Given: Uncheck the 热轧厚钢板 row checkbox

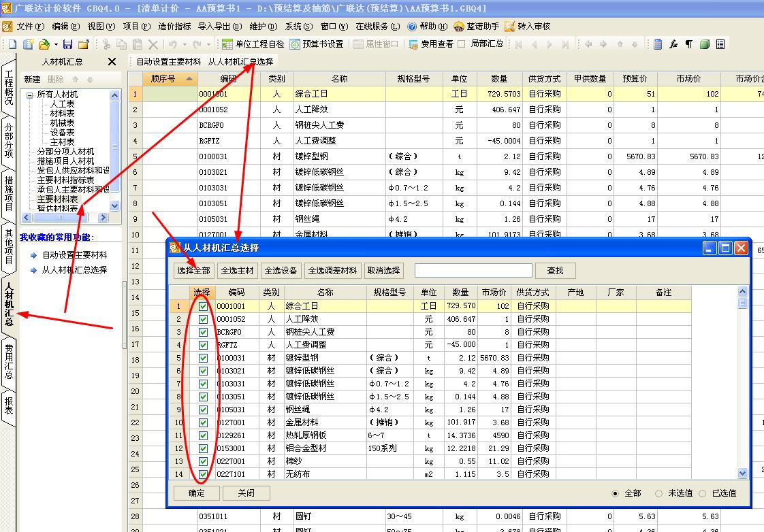Looking at the screenshot, I should click(x=203, y=435).
